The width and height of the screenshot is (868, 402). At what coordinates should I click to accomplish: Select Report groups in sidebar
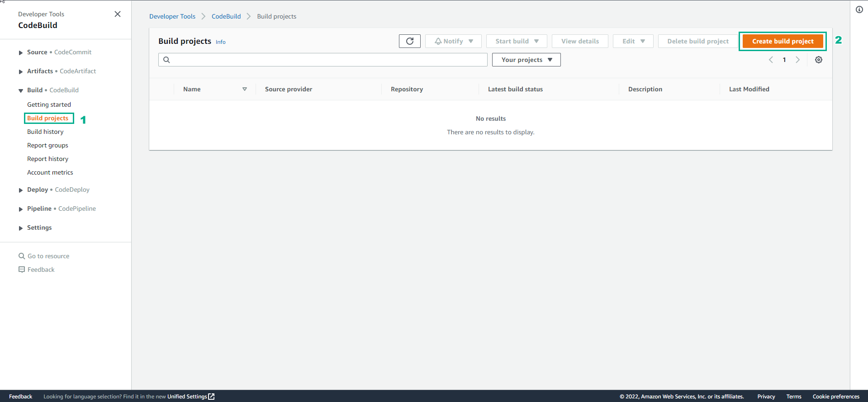pos(47,145)
